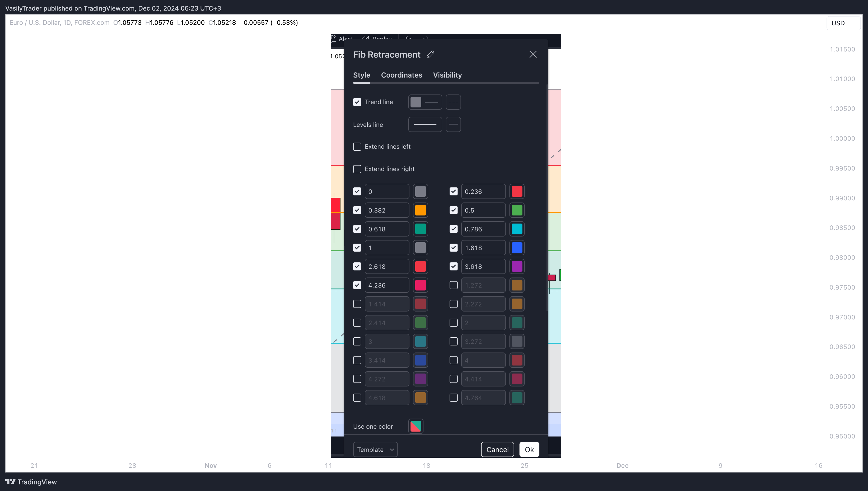Click the level 1 value field
The image size is (868, 491).
387,248
